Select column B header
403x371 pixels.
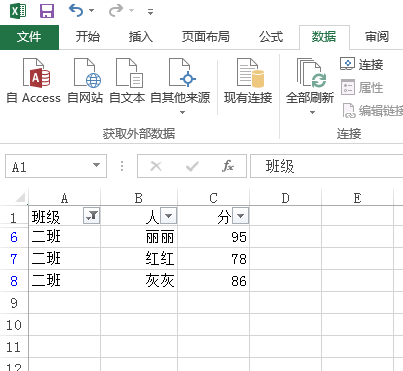coord(139,198)
